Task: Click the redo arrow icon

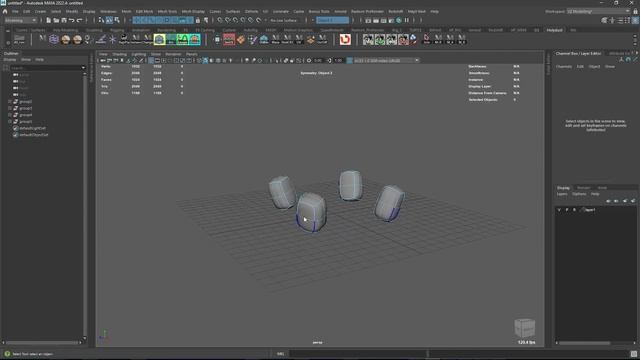Action: click(x=80, y=20)
